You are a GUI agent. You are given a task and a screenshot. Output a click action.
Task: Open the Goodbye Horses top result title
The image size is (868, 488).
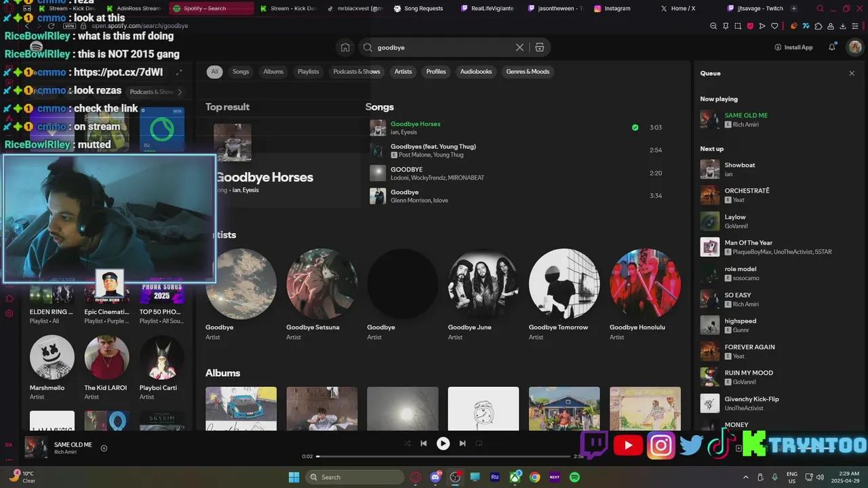point(264,178)
